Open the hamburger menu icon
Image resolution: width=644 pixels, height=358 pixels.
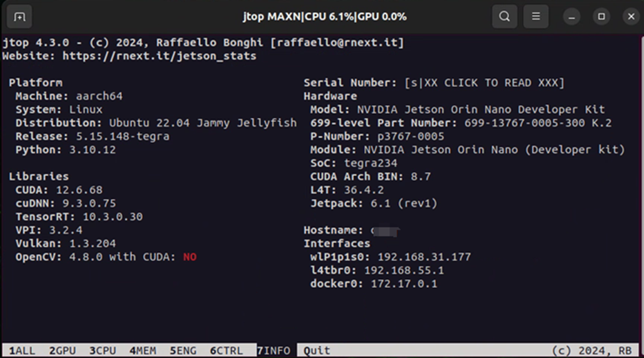(536, 16)
